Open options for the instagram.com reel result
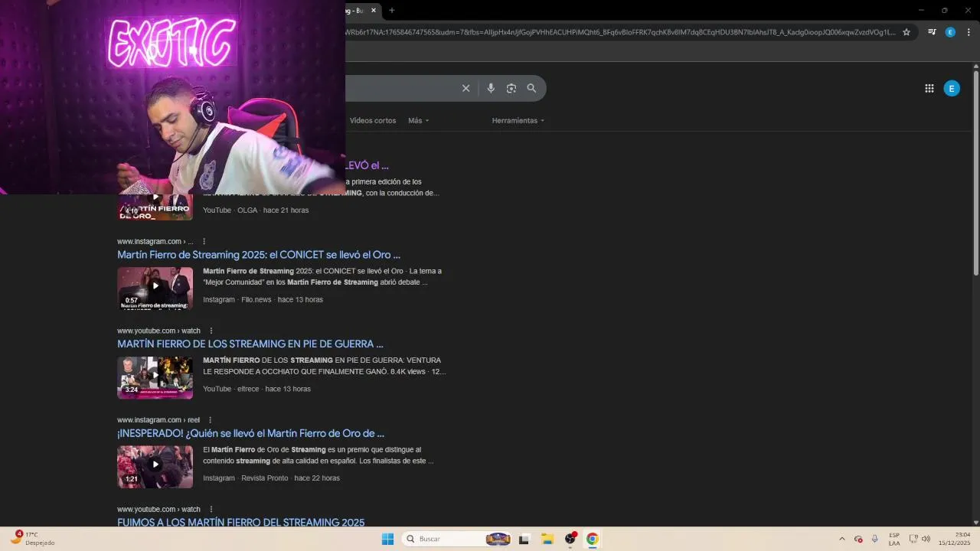The image size is (980, 551). click(211, 420)
